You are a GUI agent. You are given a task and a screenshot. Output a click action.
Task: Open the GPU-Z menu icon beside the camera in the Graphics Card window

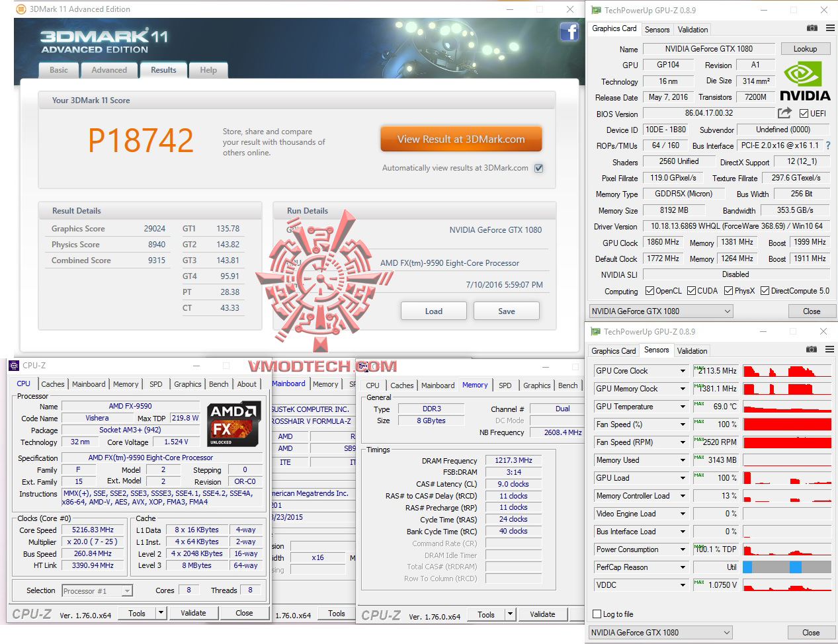(x=830, y=28)
